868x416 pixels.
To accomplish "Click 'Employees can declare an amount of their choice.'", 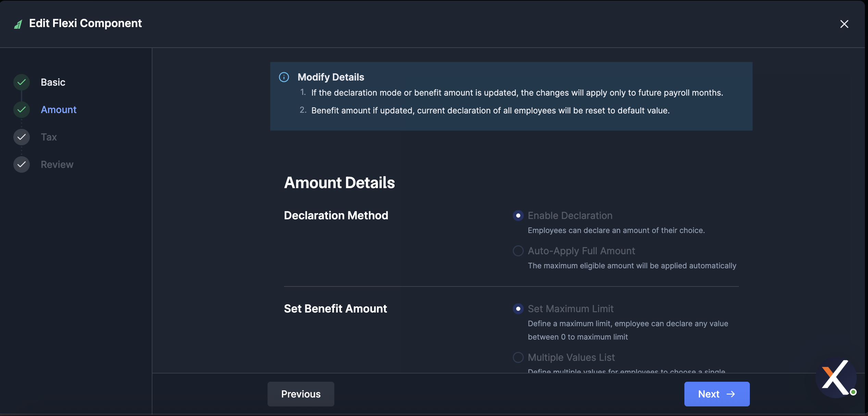I will click(616, 230).
